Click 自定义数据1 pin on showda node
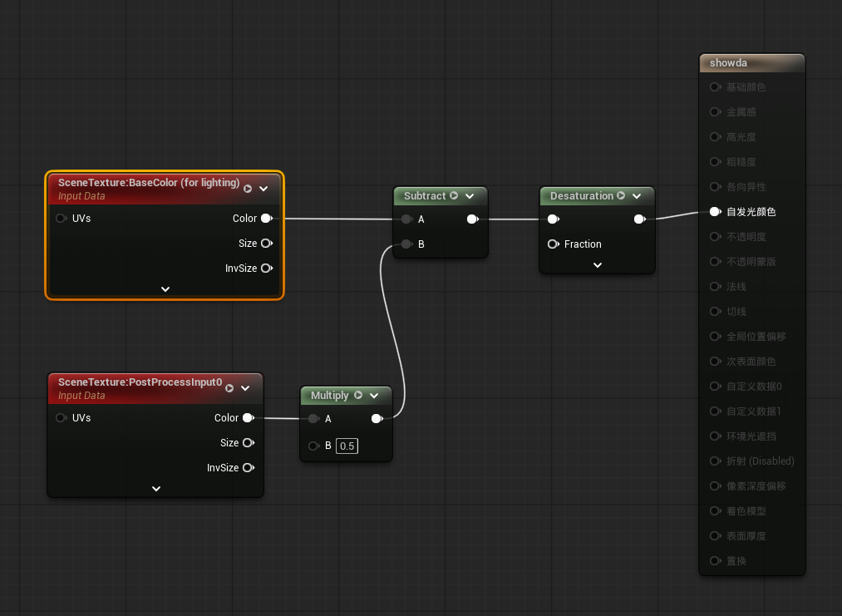842x616 pixels. [716, 411]
